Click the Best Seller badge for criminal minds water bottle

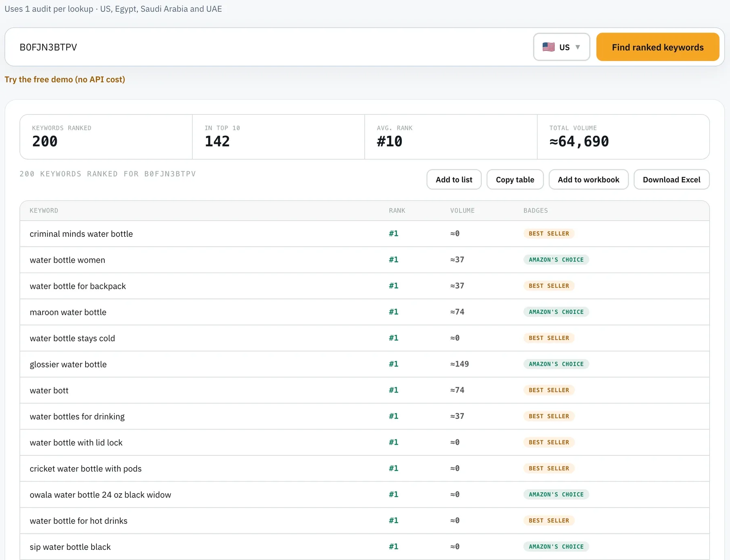click(549, 234)
